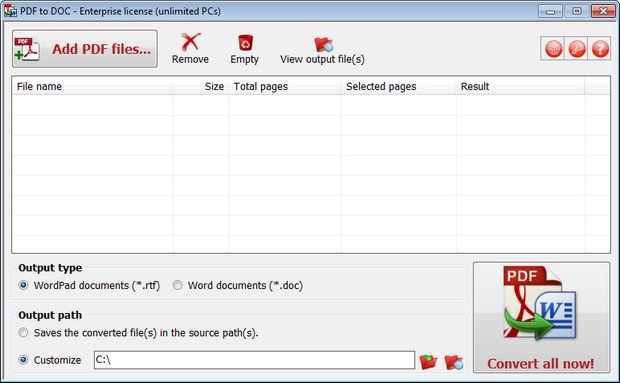This screenshot has width=620, height=383.
Task: Open help with the question mark icon
Action: tap(600, 49)
